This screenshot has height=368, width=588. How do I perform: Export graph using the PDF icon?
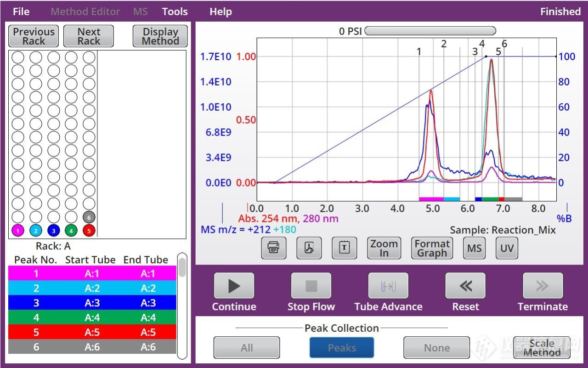pyautogui.click(x=309, y=248)
